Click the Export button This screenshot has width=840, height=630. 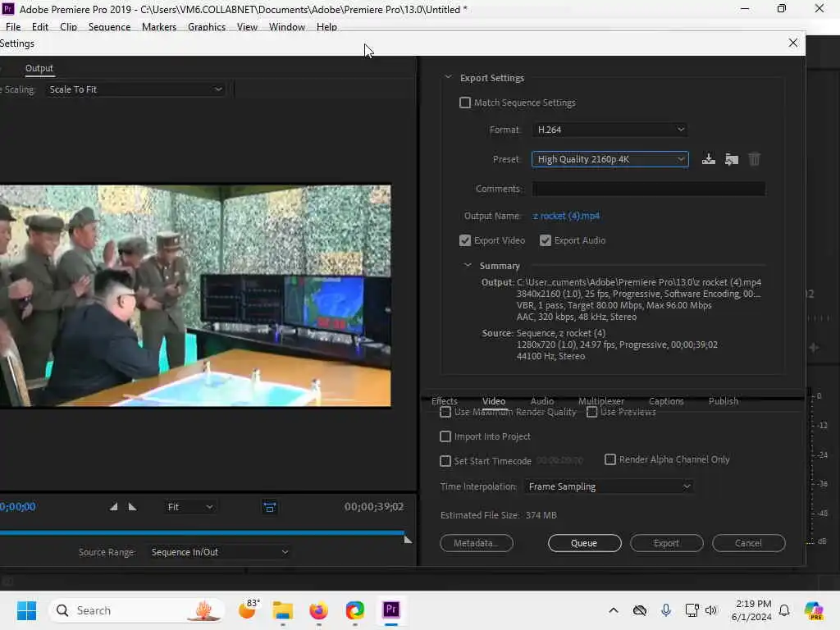click(666, 543)
